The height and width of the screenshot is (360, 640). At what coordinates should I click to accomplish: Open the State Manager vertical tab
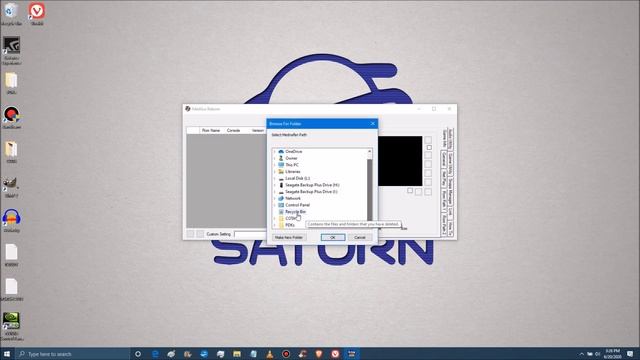click(451, 191)
